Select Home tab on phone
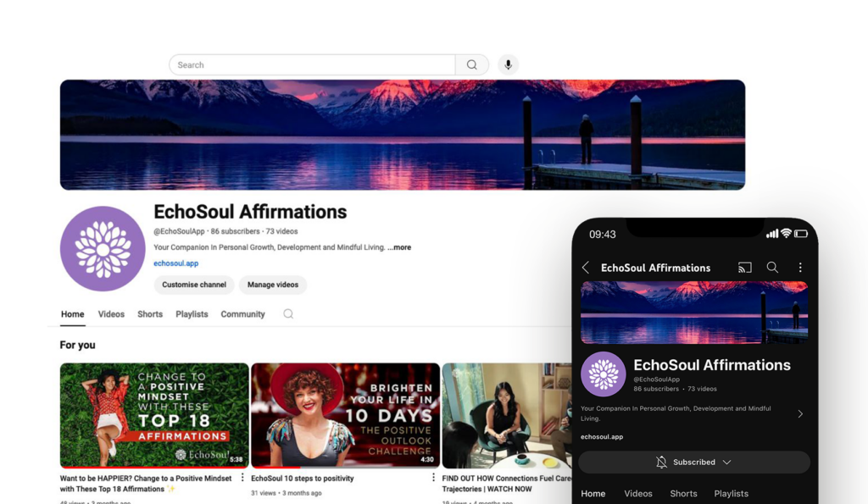This screenshot has height=504, width=868. tap(593, 494)
